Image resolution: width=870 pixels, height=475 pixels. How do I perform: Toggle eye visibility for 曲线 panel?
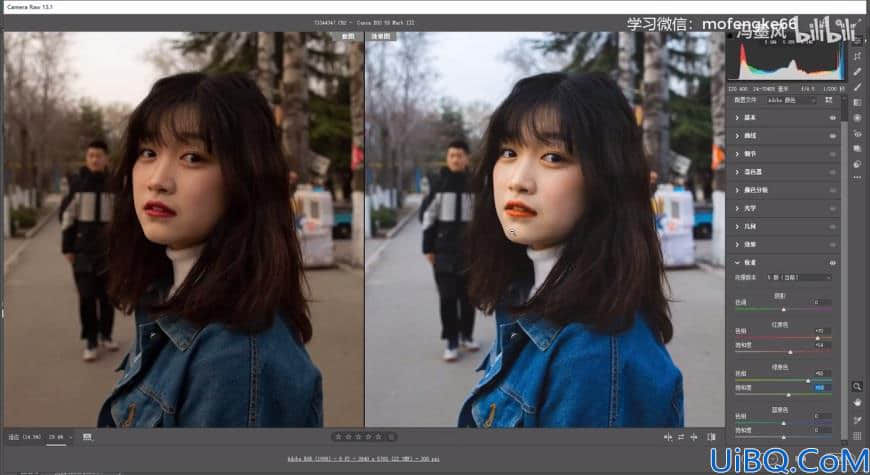(832, 136)
